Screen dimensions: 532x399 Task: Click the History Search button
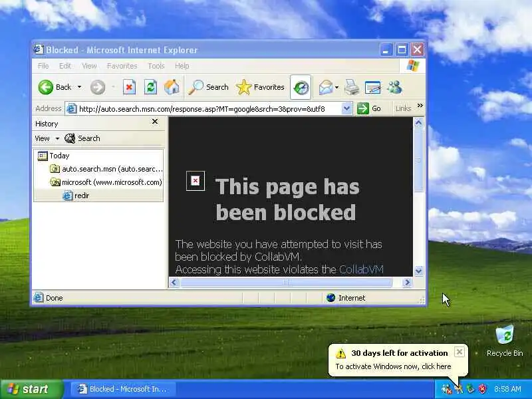tap(82, 138)
